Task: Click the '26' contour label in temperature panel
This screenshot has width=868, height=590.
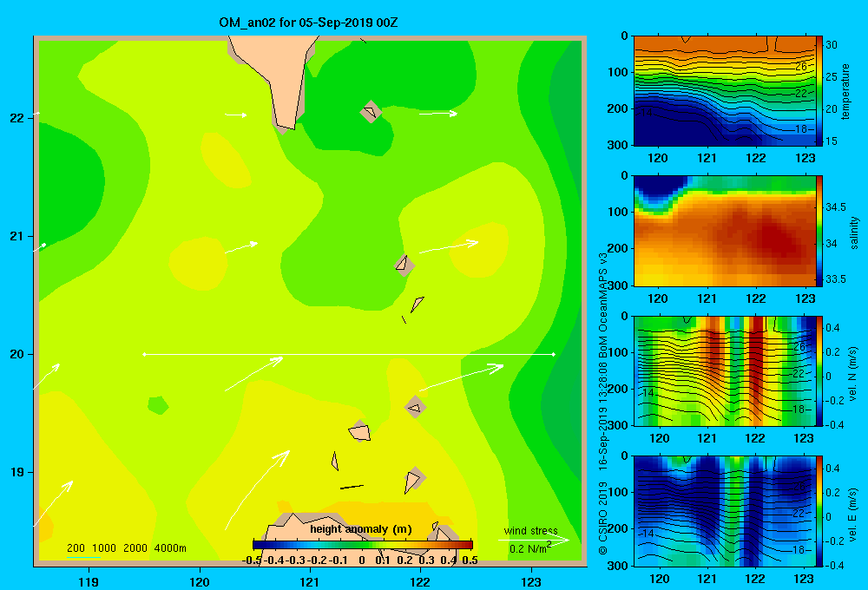Action: point(800,67)
